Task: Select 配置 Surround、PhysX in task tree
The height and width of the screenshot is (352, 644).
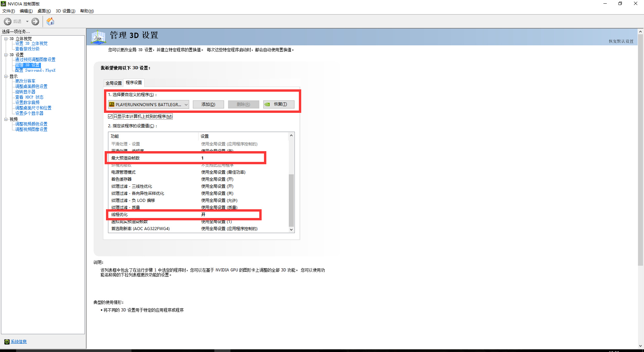Action: (36, 71)
